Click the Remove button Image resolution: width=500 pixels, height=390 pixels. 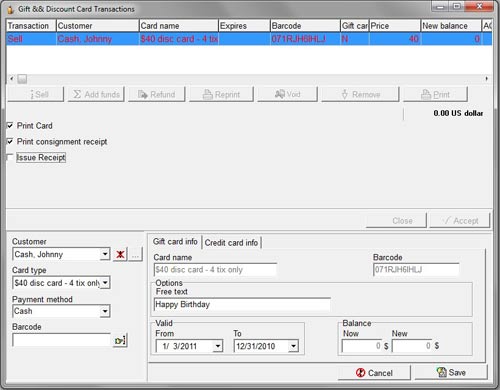(360, 94)
